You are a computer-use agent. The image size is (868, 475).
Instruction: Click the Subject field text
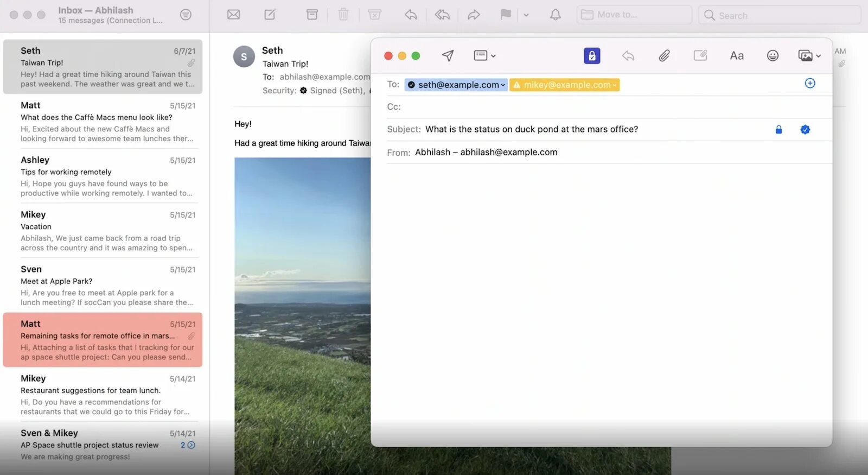[x=532, y=129]
